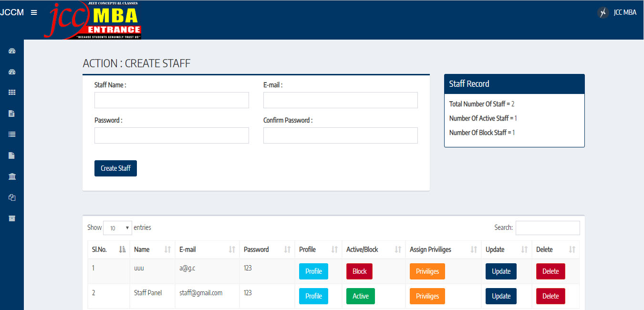Click the hamburger menu toggle icon
Screen dimensions: 644x310
point(34,12)
